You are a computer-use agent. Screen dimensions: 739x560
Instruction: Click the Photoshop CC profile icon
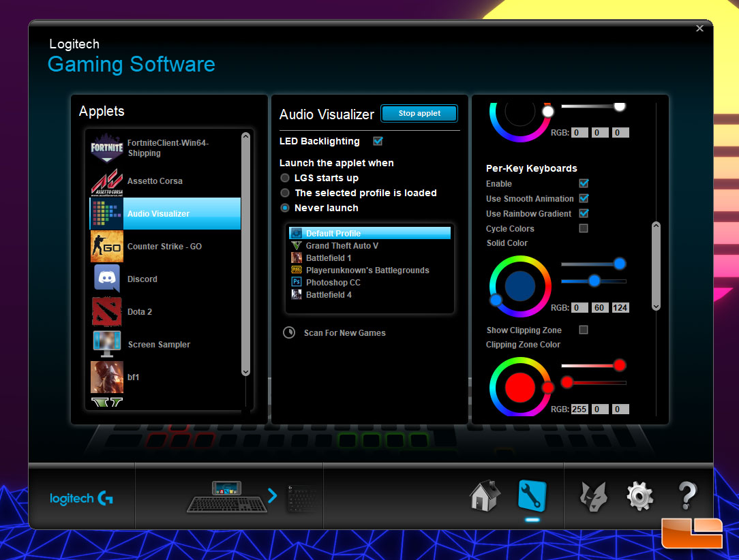click(297, 282)
